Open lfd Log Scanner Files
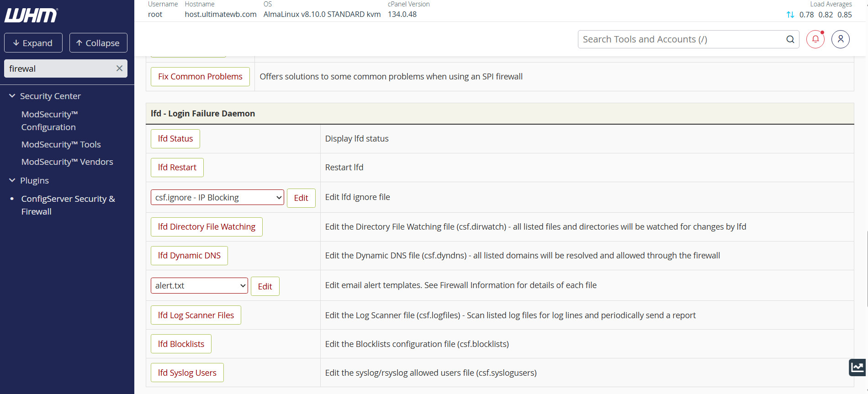This screenshot has width=868, height=394. tap(196, 315)
